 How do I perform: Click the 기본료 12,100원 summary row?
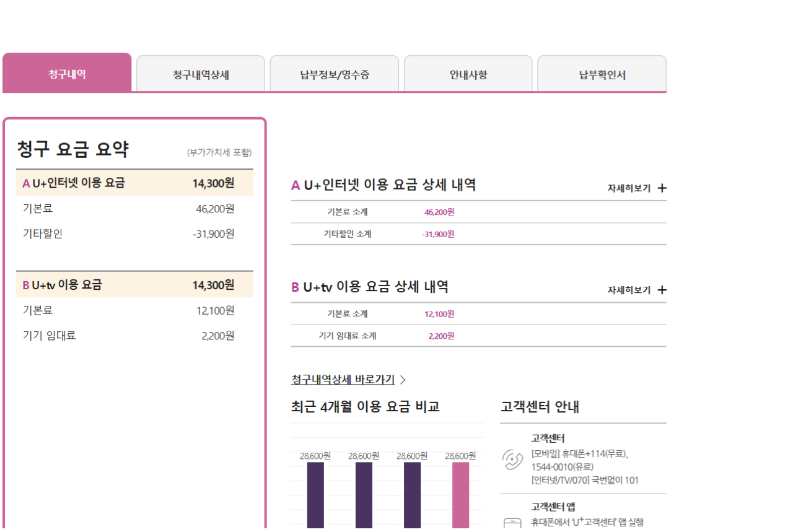134,310
